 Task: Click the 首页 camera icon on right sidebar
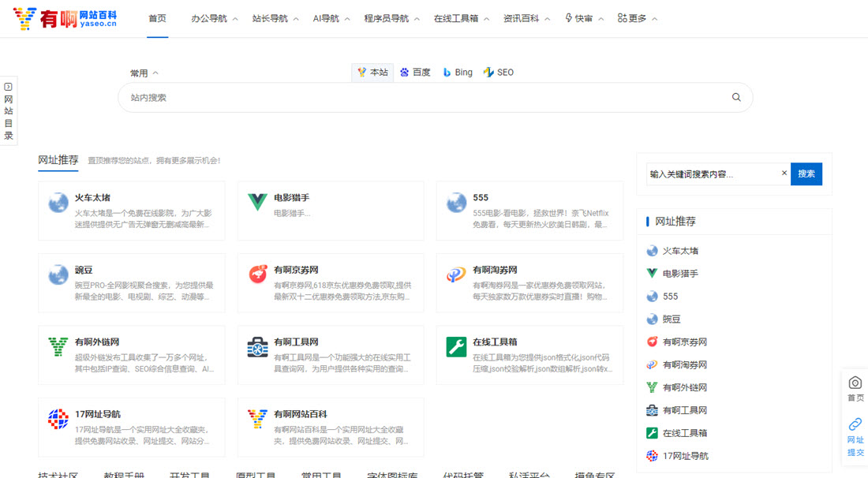[855, 383]
